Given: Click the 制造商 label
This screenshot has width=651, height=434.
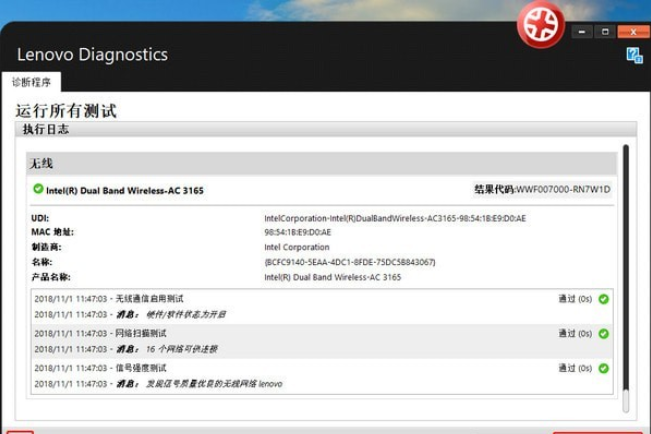Looking at the screenshot, I should [x=46, y=247].
